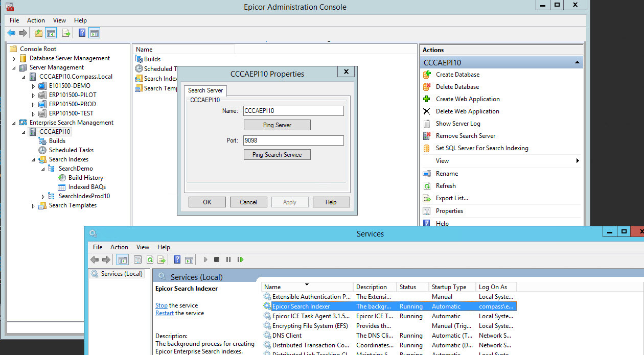The height and width of the screenshot is (355, 644).
Task: Click blue Help icon in Services toolbar
Action: tap(177, 259)
